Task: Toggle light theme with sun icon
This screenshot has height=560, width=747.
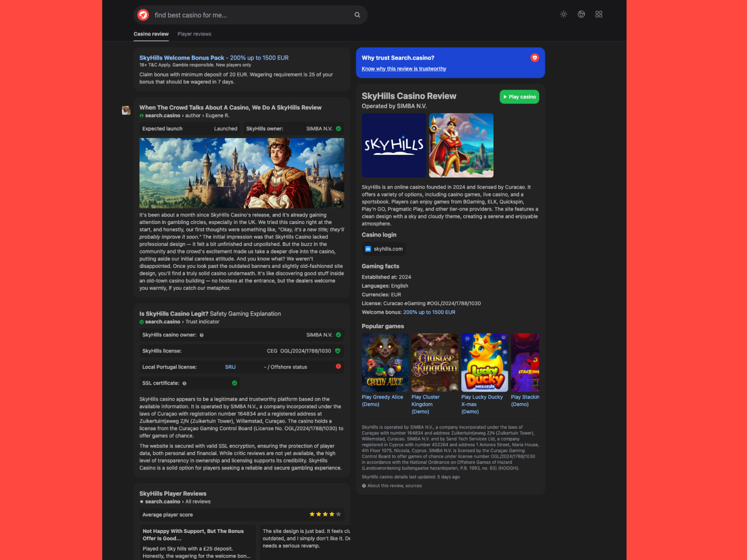Action: tap(564, 14)
